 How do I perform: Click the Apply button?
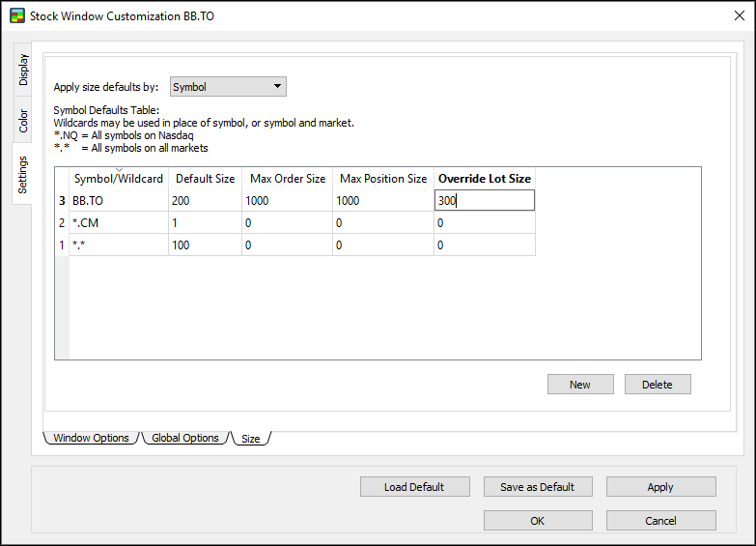pyautogui.click(x=660, y=487)
